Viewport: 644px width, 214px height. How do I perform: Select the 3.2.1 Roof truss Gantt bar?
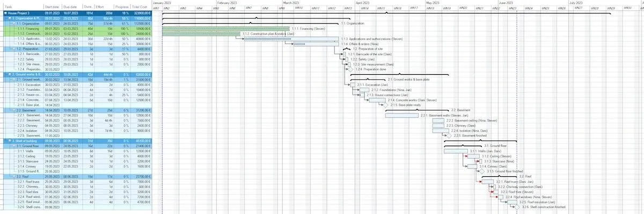coord(488,182)
